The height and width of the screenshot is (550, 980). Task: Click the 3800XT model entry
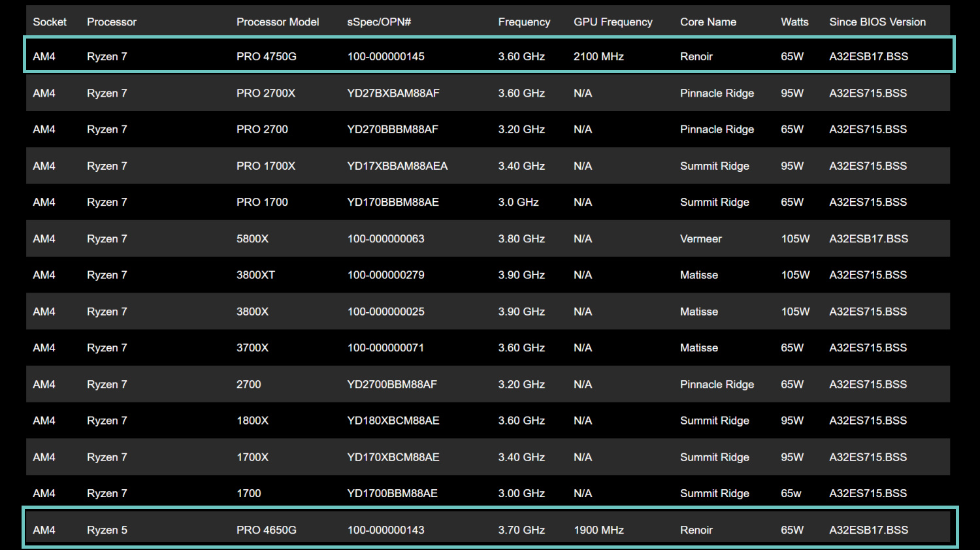255,275
